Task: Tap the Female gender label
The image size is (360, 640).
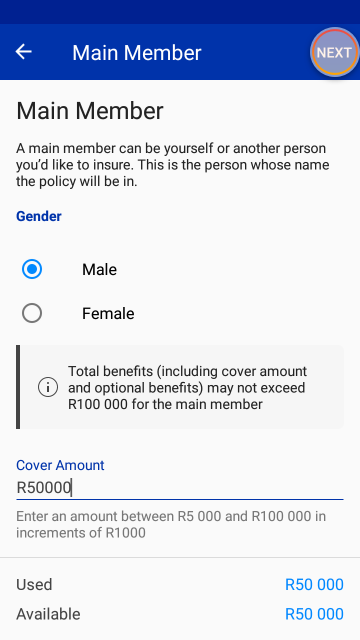Action: point(108,313)
